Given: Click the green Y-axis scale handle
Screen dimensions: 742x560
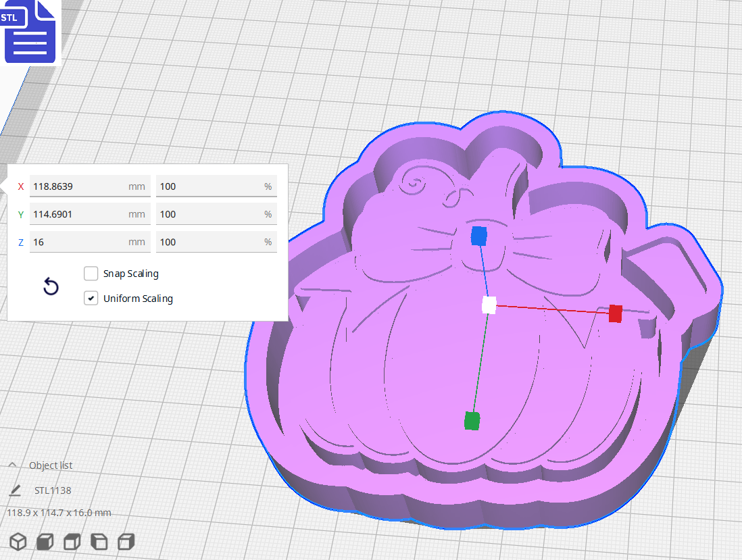Looking at the screenshot, I should [x=472, y=421].
